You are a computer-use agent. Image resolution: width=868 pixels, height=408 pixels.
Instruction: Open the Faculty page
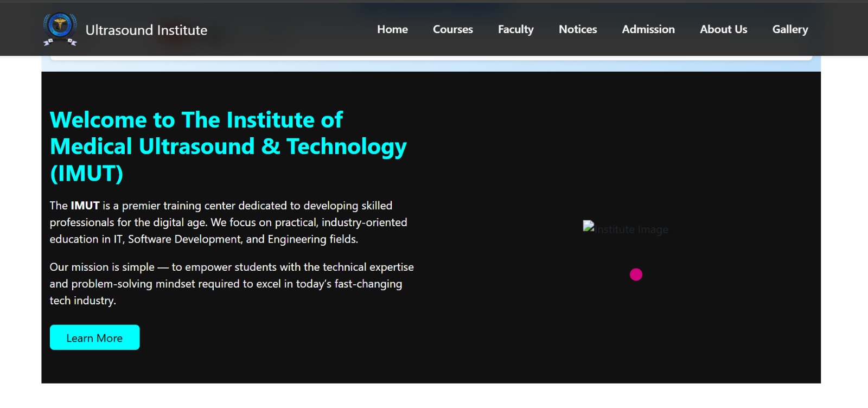tap(515, 29)
